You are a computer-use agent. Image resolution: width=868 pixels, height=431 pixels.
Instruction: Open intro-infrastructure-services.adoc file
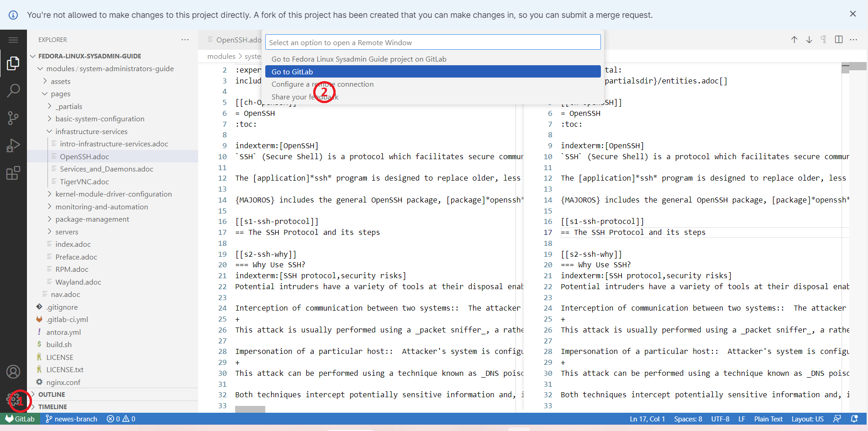[112, 144]
